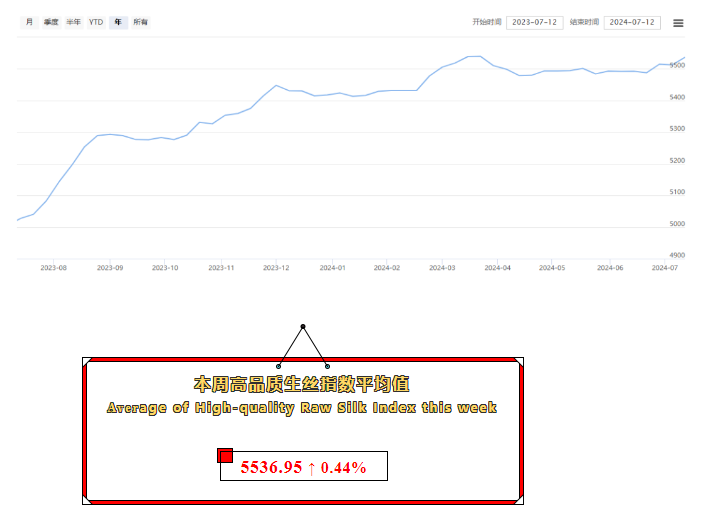Open start date field 2023-07-12

[x=534, y=22]
